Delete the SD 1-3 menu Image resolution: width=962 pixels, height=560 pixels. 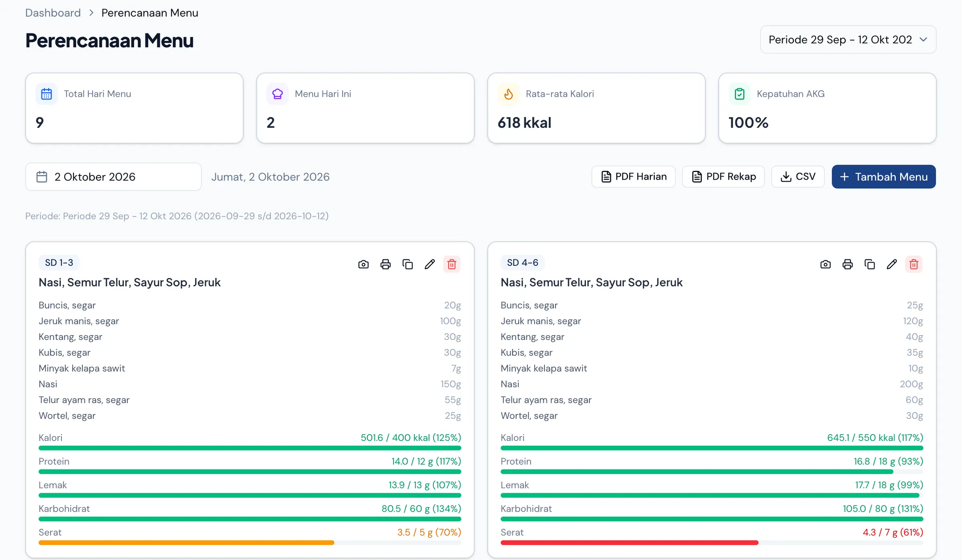[452, 264]
